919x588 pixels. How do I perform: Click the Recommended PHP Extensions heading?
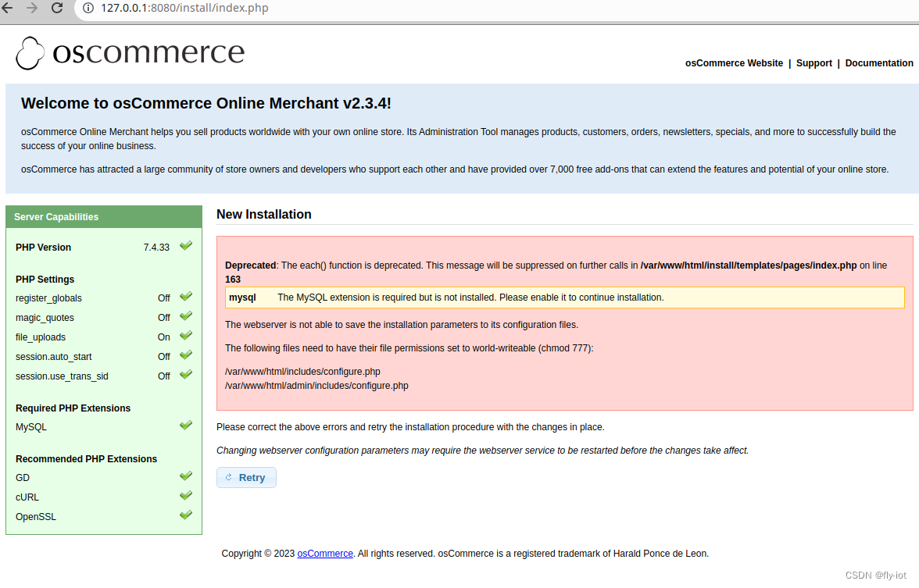pos(86,459)
